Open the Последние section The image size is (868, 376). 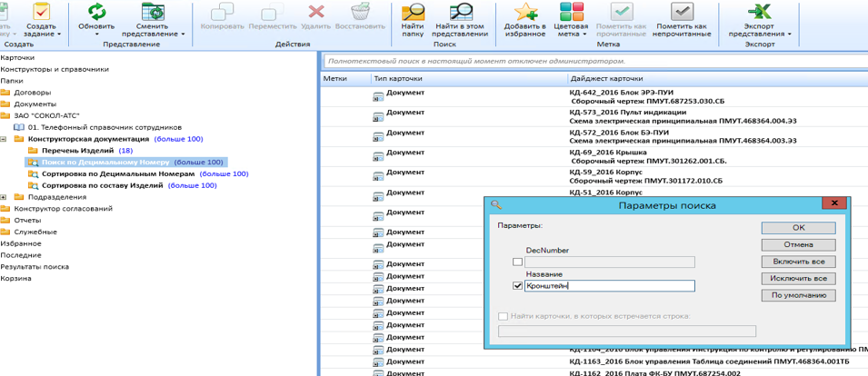[x=21, y=255]
